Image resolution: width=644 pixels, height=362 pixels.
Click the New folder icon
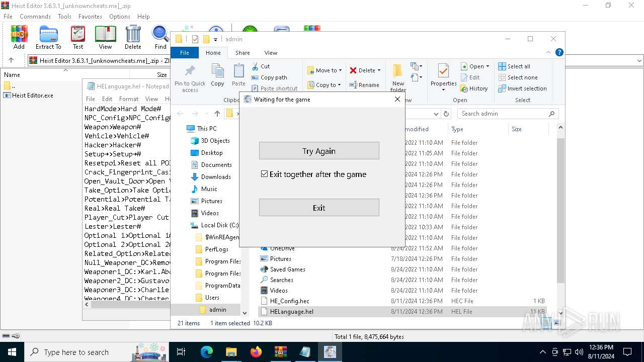398,78
